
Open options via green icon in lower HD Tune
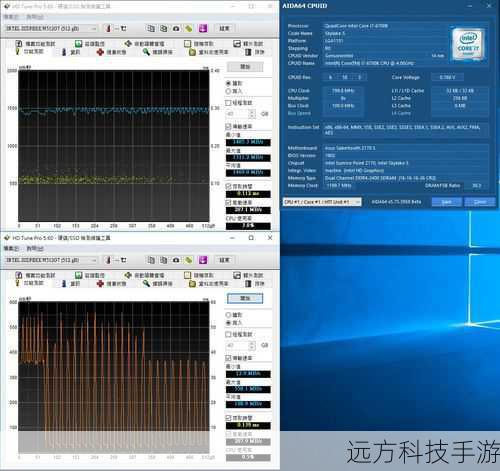(189, 260)
